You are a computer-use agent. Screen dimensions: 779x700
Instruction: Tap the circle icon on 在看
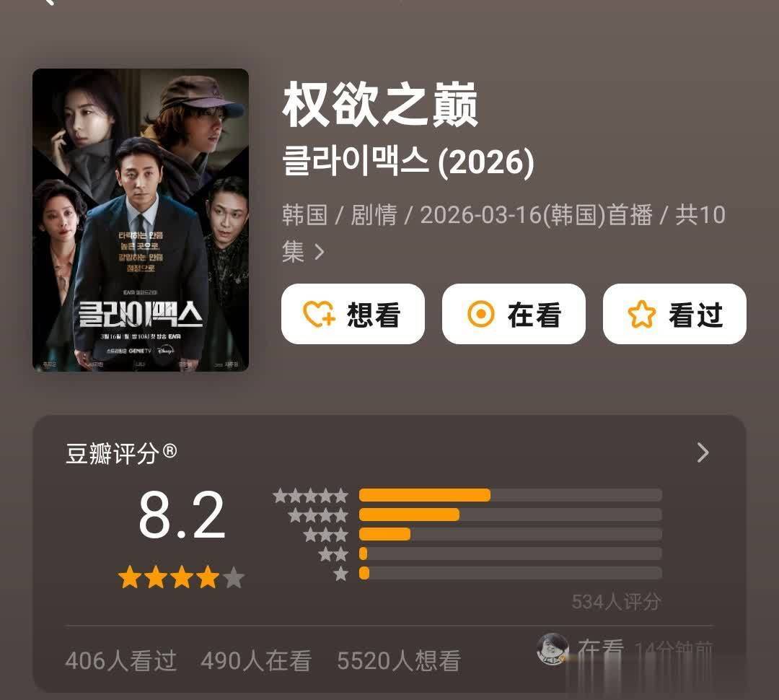click(480, 315)
